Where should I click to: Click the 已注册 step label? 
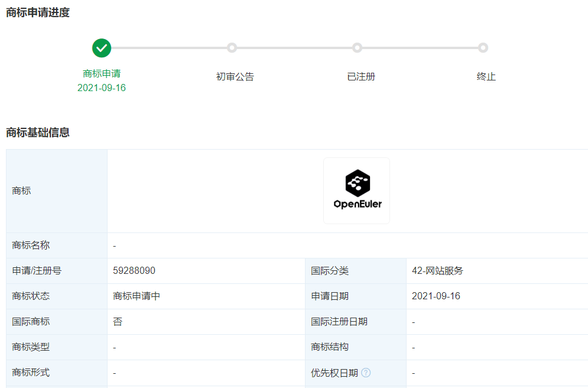tap(361, 76)
